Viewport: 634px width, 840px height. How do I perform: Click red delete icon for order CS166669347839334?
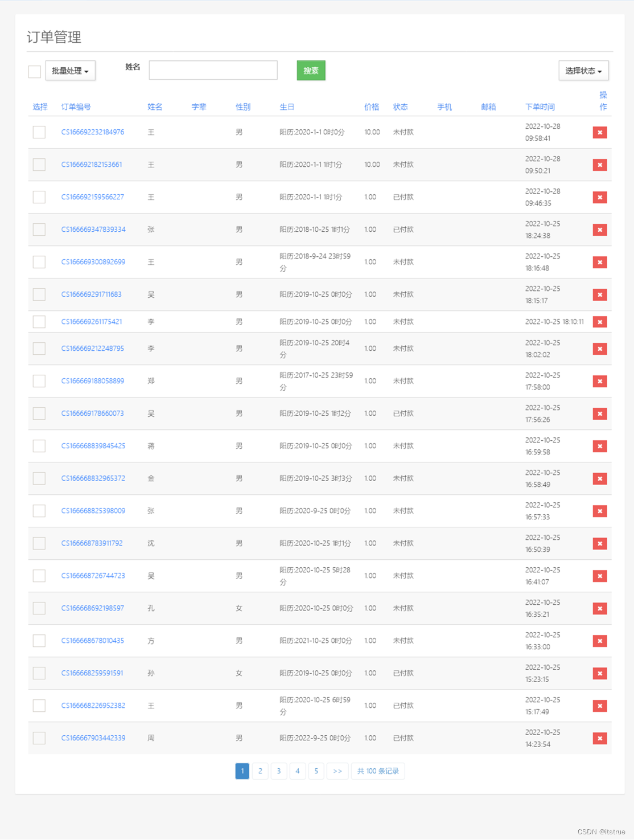pos(600,230)
